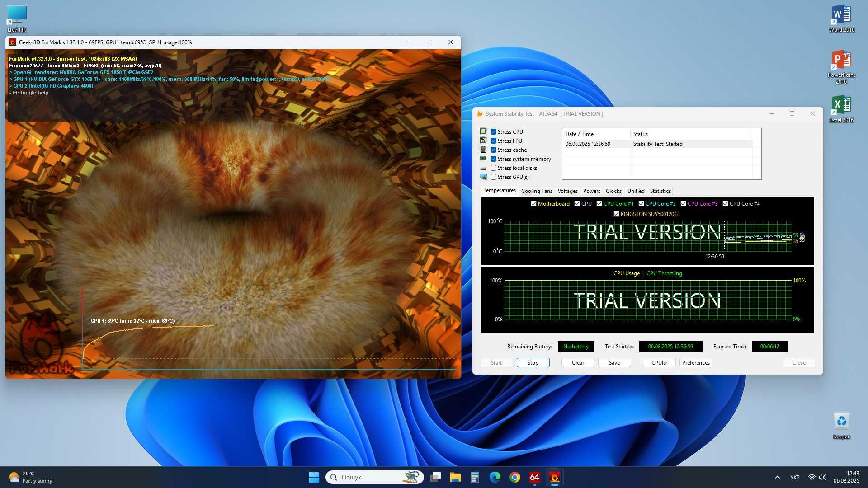Viewport: 868px width, 488px height.
Task: Open File Explorer from the taskbar
Action: click(455, 477)
